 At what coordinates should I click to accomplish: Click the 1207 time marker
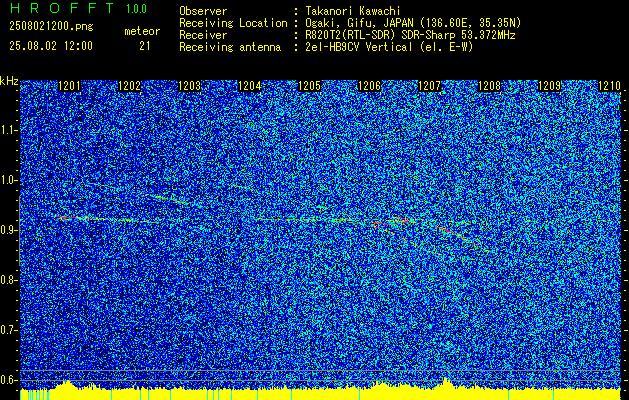click(x=430, y=86)
